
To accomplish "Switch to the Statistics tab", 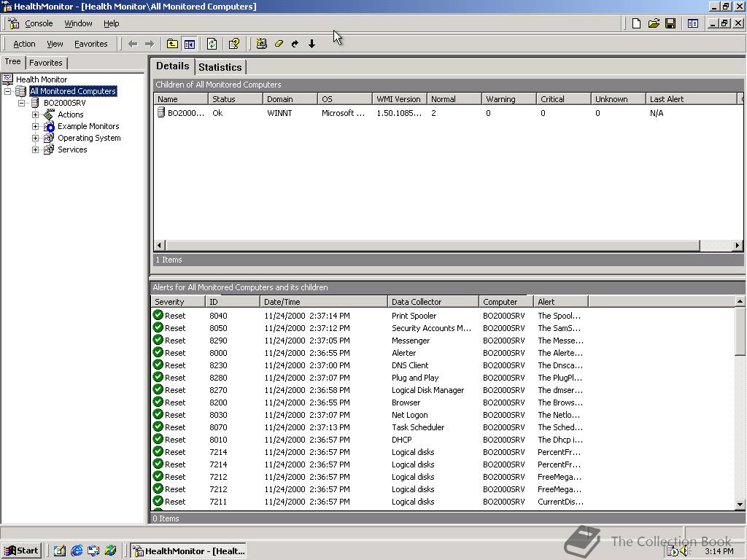I will (220, 67).
